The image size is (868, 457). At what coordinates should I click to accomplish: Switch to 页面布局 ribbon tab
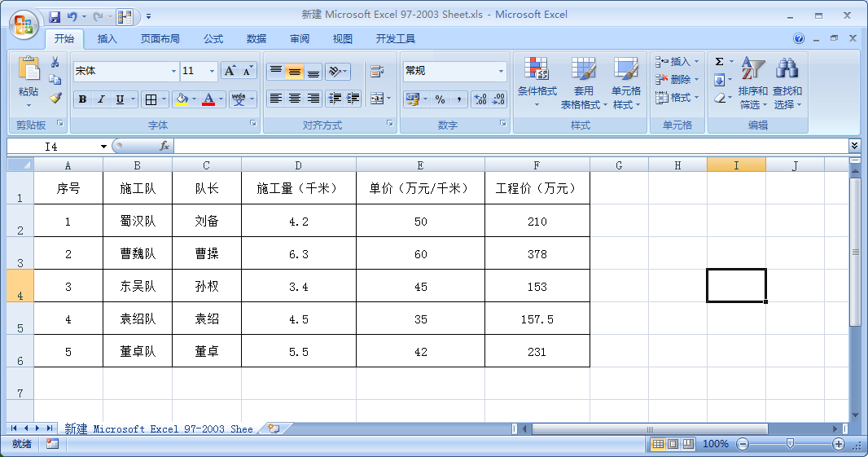tap(160, 39)
